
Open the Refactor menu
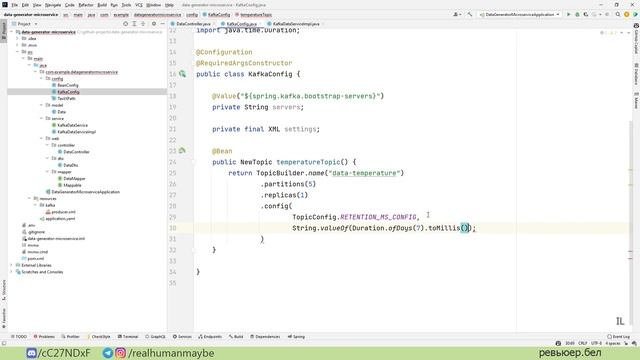click(86, 5)
